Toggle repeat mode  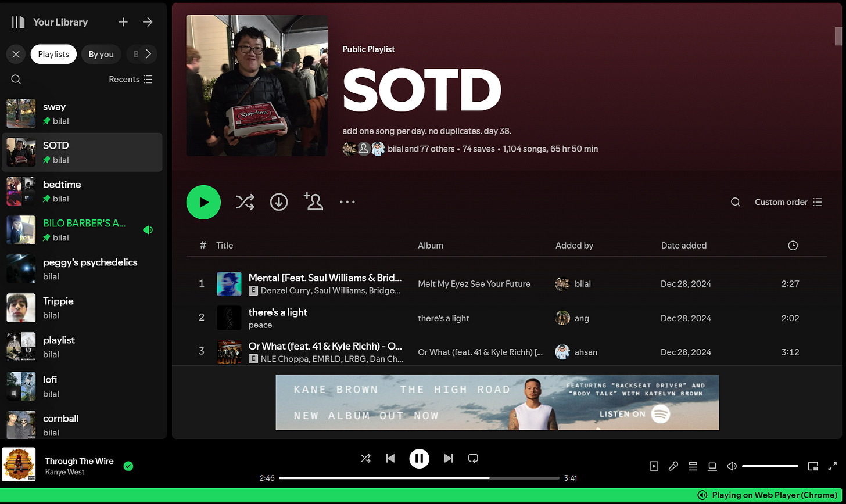tap(473, 458)
